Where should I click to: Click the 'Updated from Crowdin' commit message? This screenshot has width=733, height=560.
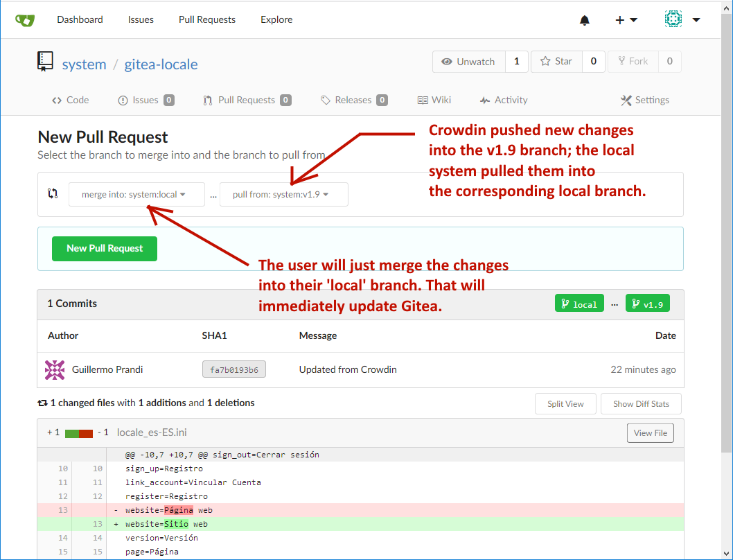coord(348,369)
